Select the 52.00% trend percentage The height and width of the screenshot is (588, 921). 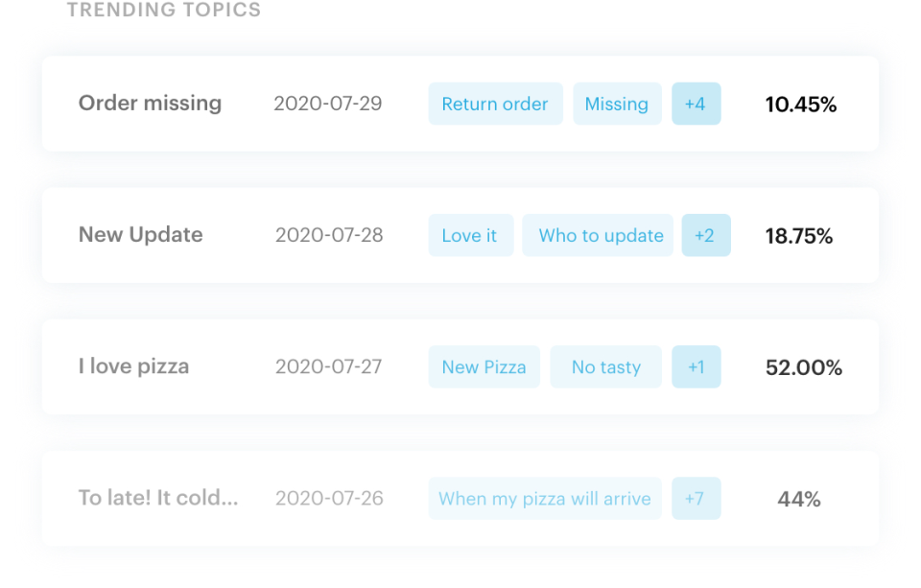tap(804, 366)
